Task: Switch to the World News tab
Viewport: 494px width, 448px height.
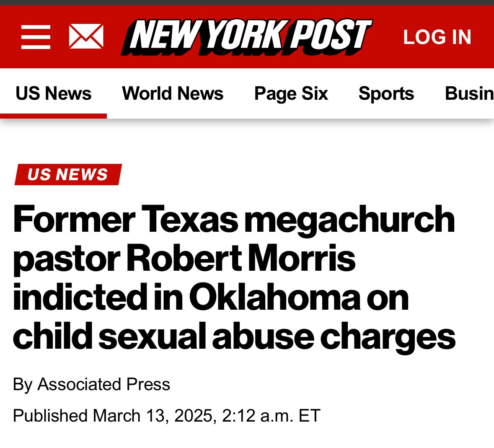Action: tap(173, 93)
